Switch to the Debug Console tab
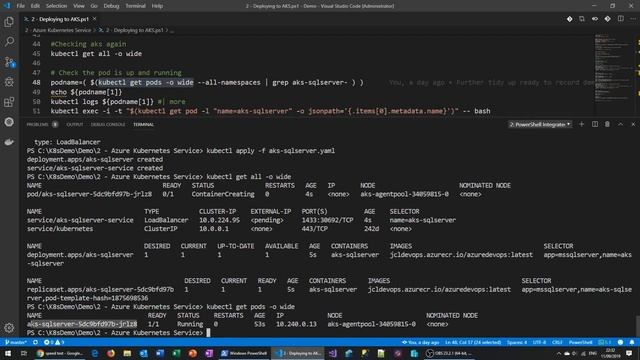Viewport: 640px width, 360px height. (108, 124)
